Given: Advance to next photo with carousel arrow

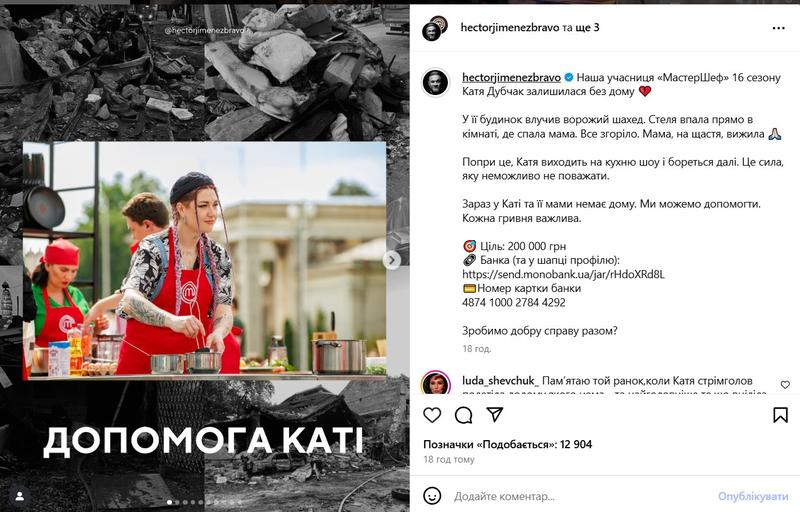Looking at the screenshot, I should (x=392, y=260).
